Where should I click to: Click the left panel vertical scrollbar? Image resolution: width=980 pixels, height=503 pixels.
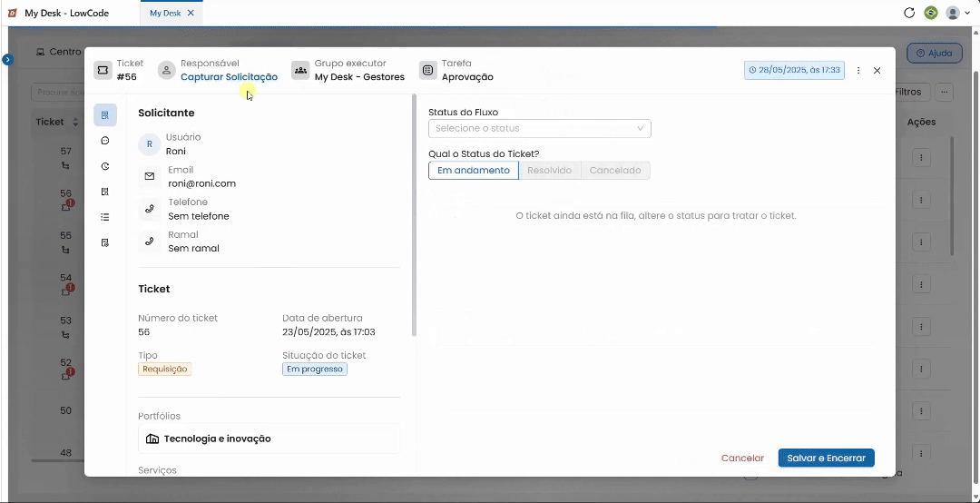(414, 216)
